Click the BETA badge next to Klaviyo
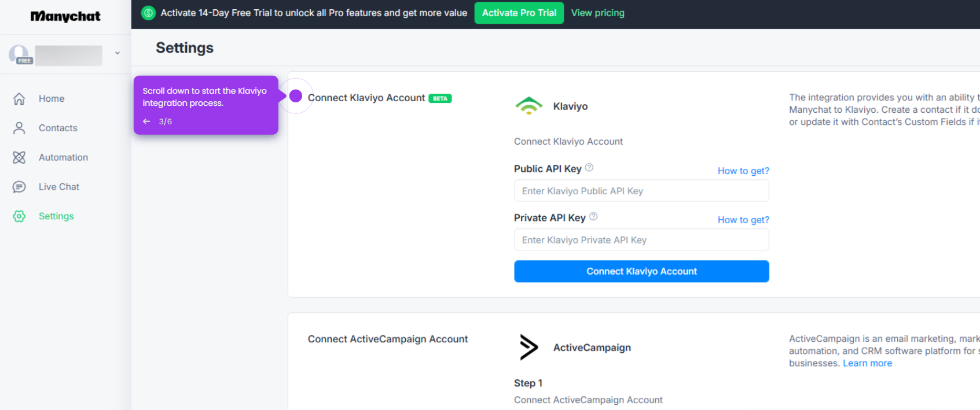980x410 pixels. [x=440, y=98]
